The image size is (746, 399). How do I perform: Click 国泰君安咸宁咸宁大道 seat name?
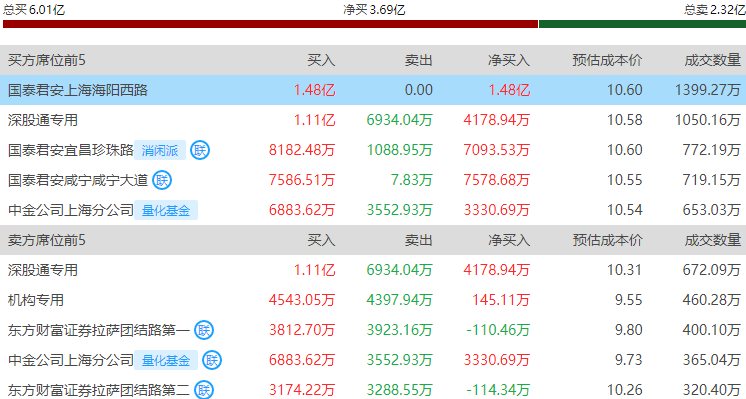78,180
